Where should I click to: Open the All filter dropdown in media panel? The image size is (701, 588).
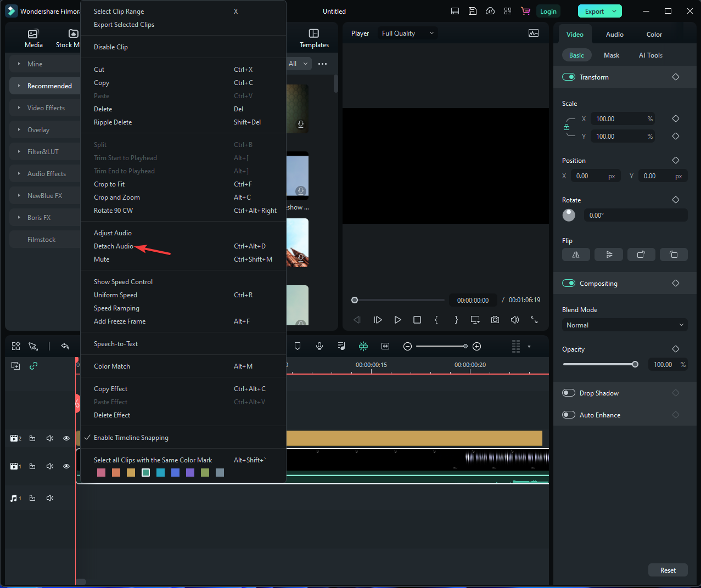[x=298, y=64]
